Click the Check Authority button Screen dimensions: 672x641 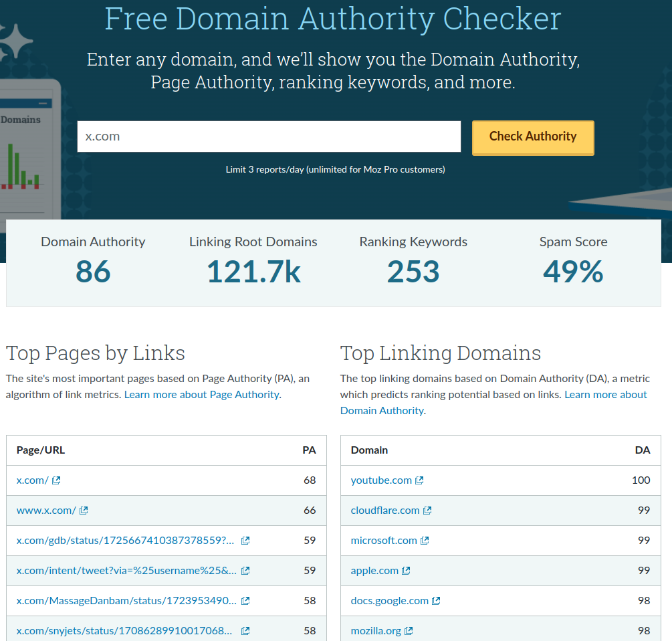(533, 138)
